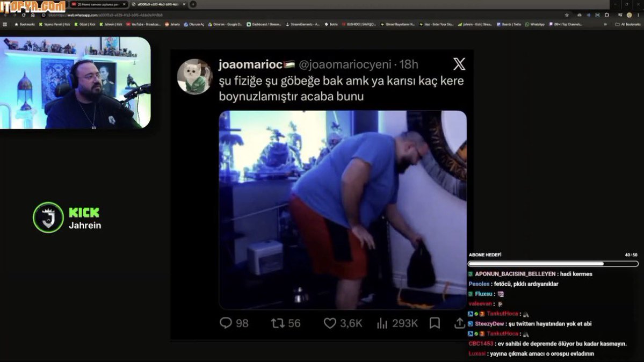Open the Chrome three-dot menu
The image size is (644, 362).
[x=639, y=15]
